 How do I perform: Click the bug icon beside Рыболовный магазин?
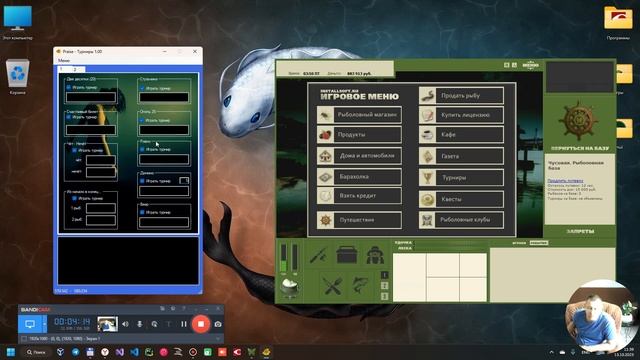[x=325, y=115]
